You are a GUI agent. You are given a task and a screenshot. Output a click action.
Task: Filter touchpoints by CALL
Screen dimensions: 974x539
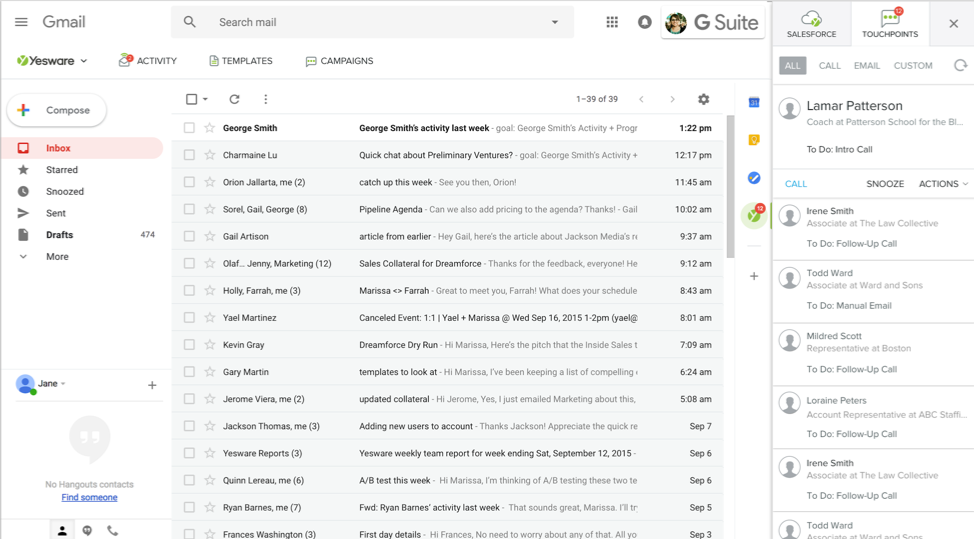(829, 66)
